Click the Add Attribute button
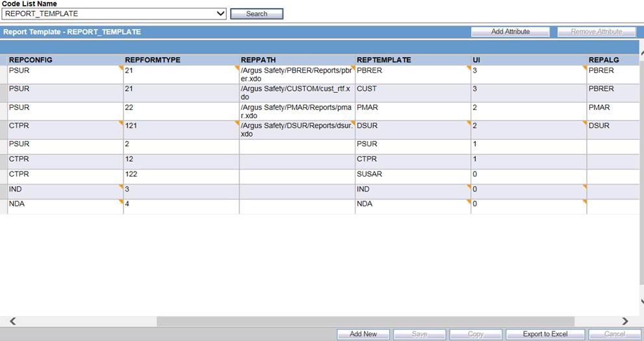Screen dimensions: 644x341 (510, 32)
